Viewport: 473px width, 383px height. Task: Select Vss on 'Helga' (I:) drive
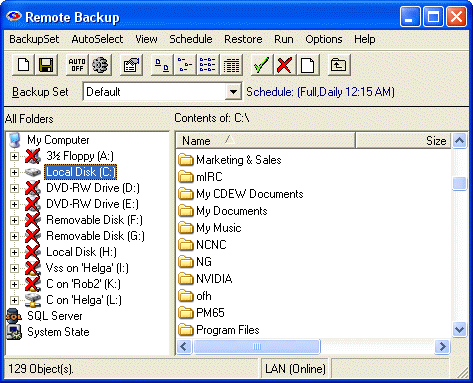tap(87, 268)
